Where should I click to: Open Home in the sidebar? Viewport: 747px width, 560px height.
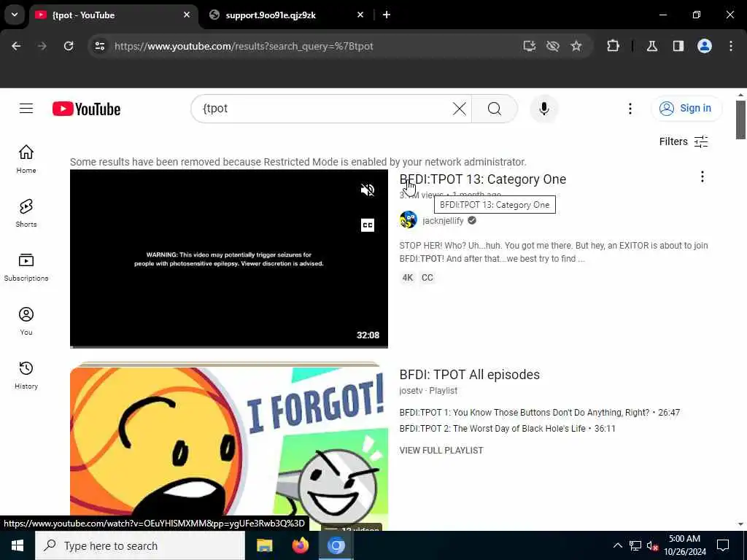click(26, 160)
